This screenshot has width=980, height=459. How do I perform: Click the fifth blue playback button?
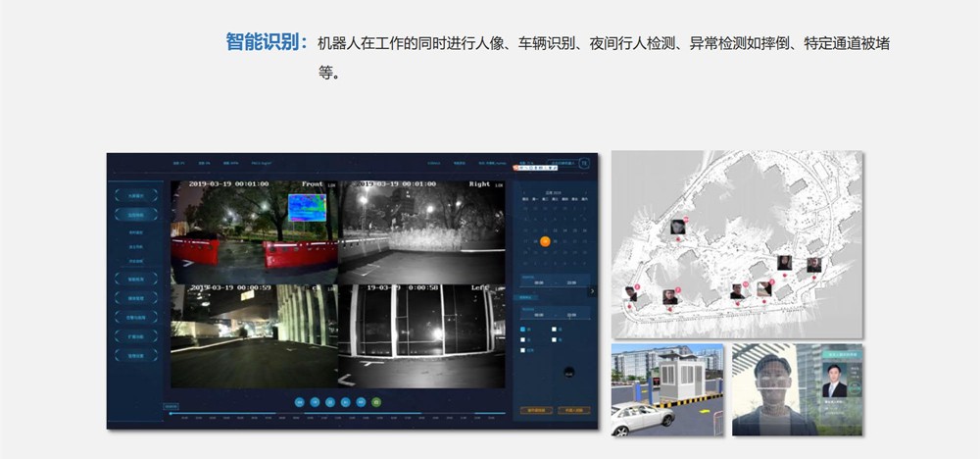tap(361, 401)
